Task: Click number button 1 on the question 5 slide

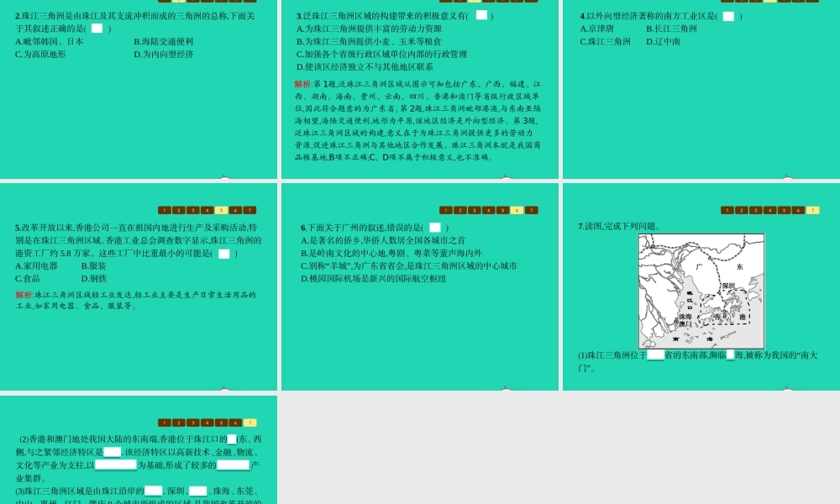Action: click(165, 211)
